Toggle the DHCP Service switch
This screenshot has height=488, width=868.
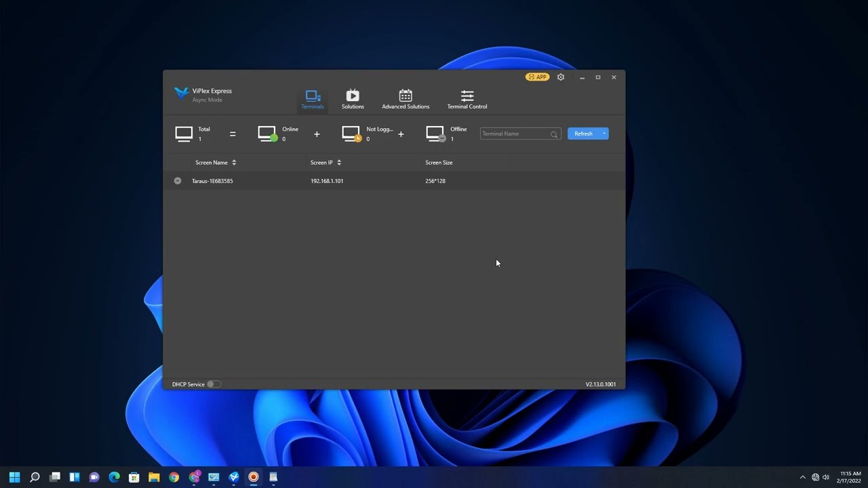pos(214,384)
